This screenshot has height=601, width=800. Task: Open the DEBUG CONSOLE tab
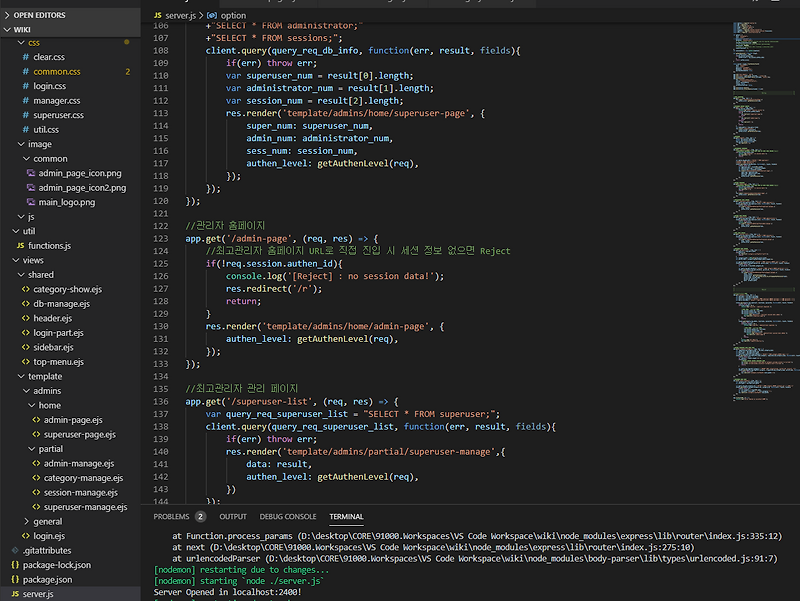pyautogui.click(x=287, y=517)
